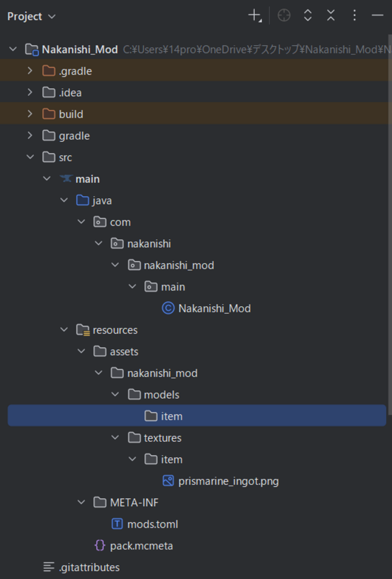Click the braces icon beside pack.mcmeta

coord(100,546)
